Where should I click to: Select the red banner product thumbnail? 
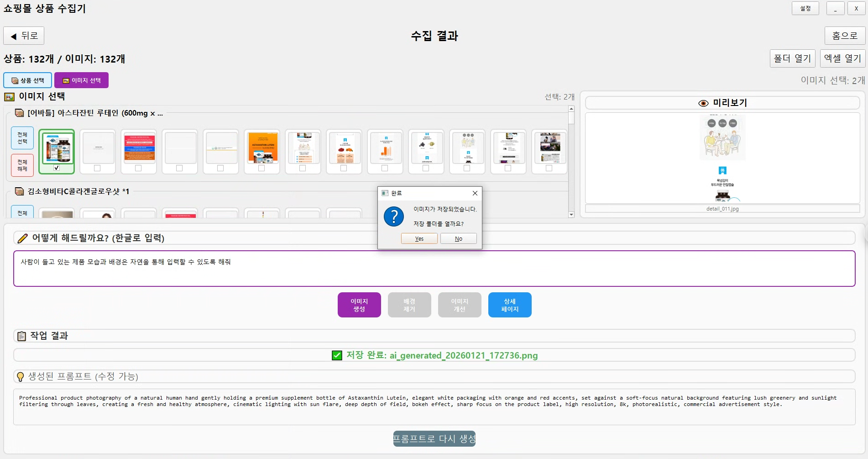[139, 148]
